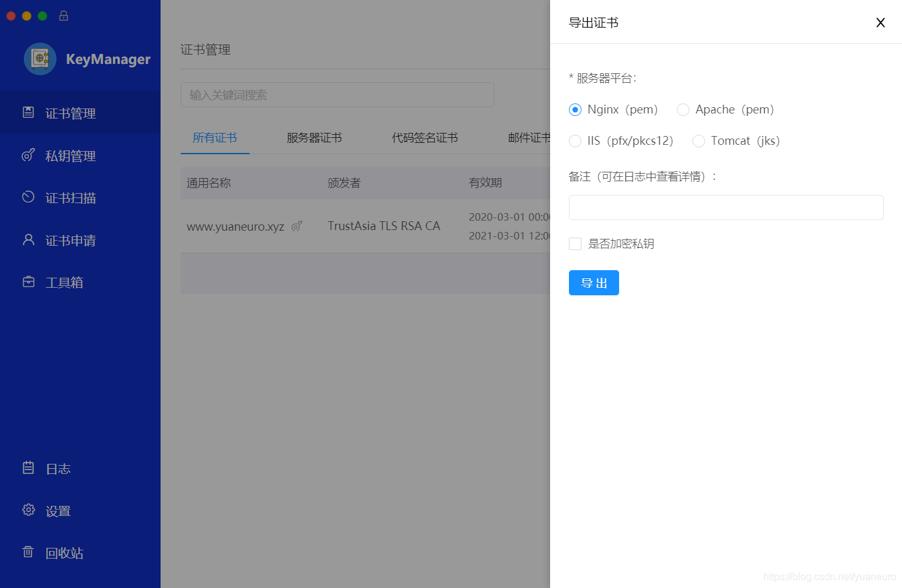902x588 pixels.
Task: Click the key icon beside www.yuaneuro.xyz
Action: (297, 226)
